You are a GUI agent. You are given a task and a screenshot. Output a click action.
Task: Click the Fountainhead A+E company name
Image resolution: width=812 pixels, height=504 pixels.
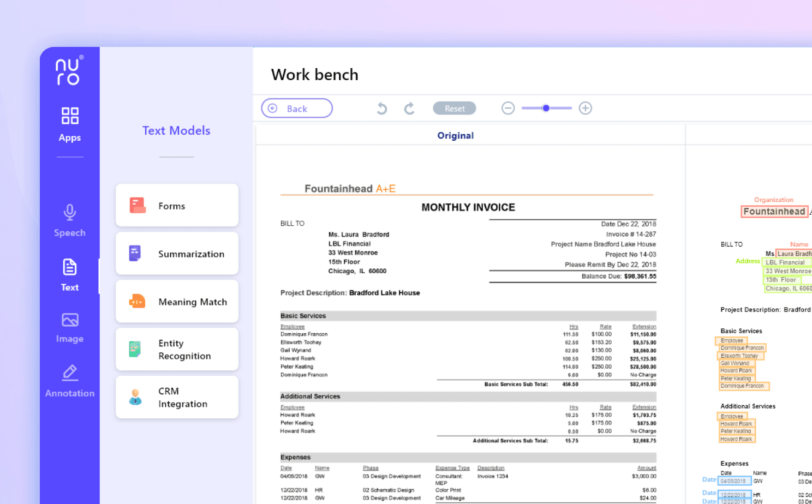pyautogui.click(x=350, y=189)
